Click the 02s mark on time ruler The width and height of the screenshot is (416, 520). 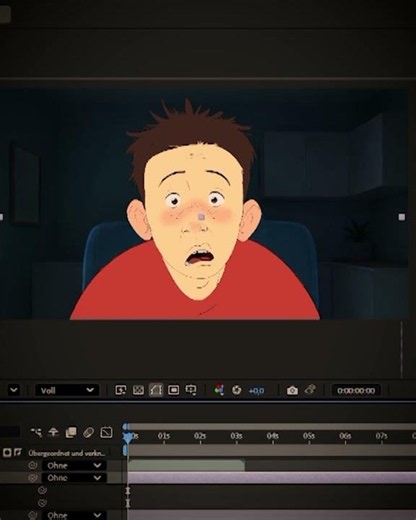tap(200, 436)
